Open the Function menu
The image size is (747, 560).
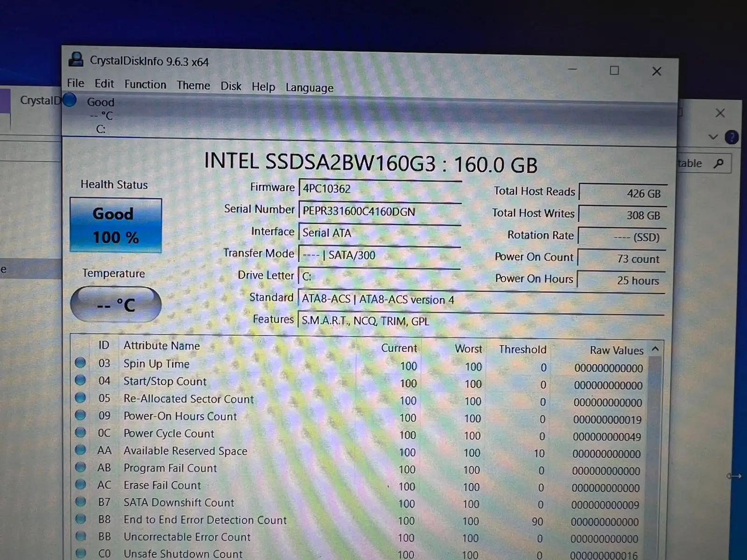click(x=145, y=84)
